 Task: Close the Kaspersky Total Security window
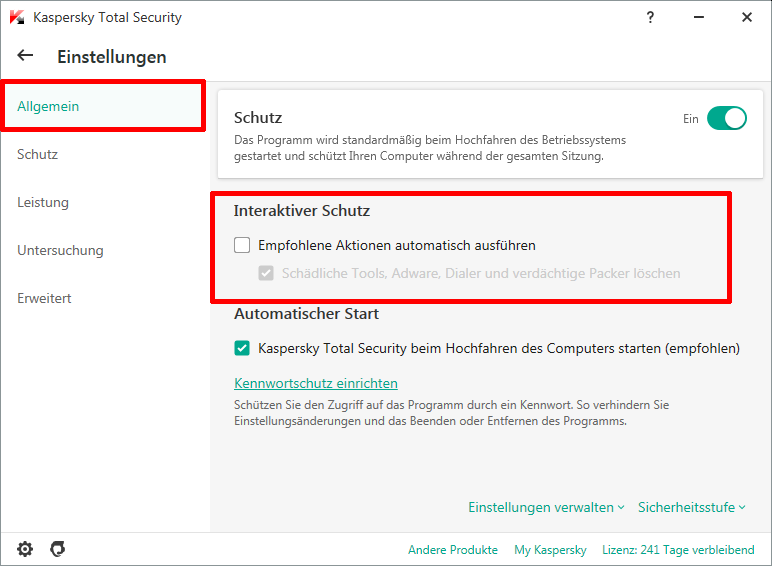(x=747, y=17)
